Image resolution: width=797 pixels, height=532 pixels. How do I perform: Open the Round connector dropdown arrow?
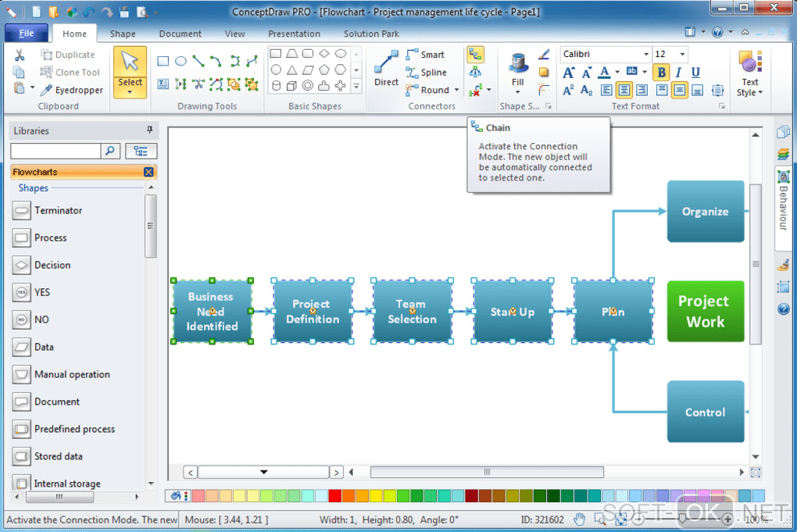click(456, 90)
